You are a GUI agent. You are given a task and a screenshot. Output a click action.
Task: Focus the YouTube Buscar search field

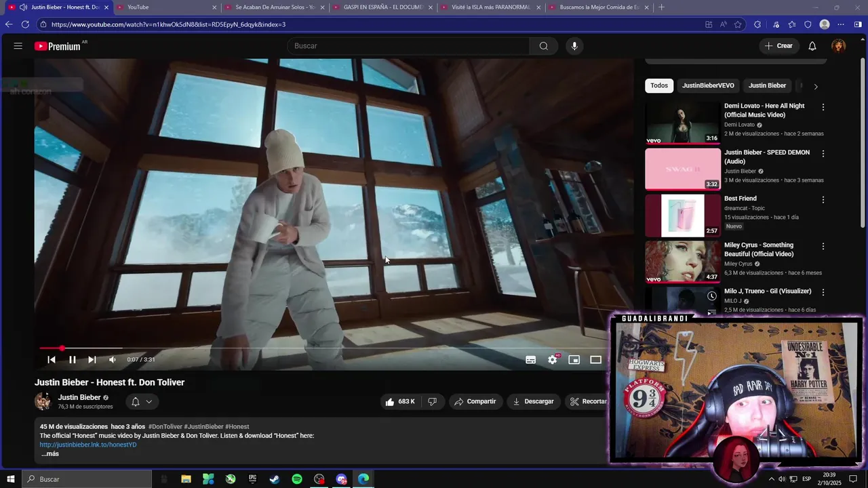[409, 46]
